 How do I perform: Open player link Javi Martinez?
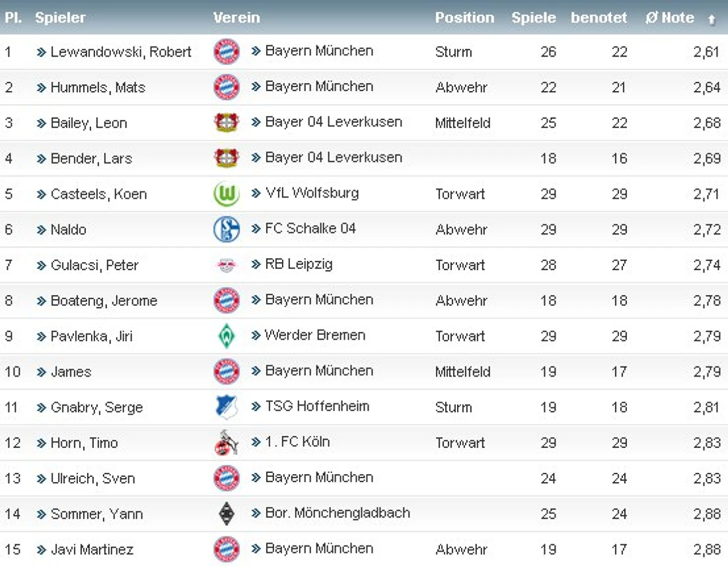coord(92,550)
